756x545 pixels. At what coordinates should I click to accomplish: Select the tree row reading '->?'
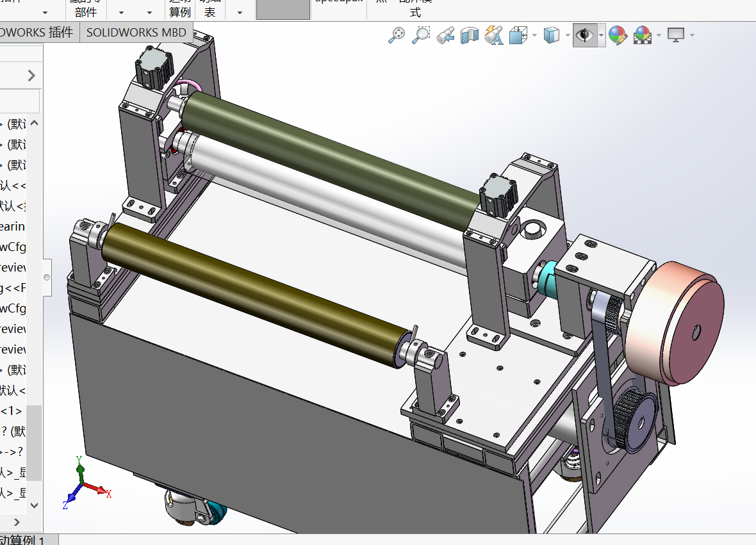[x=13, y=452]
